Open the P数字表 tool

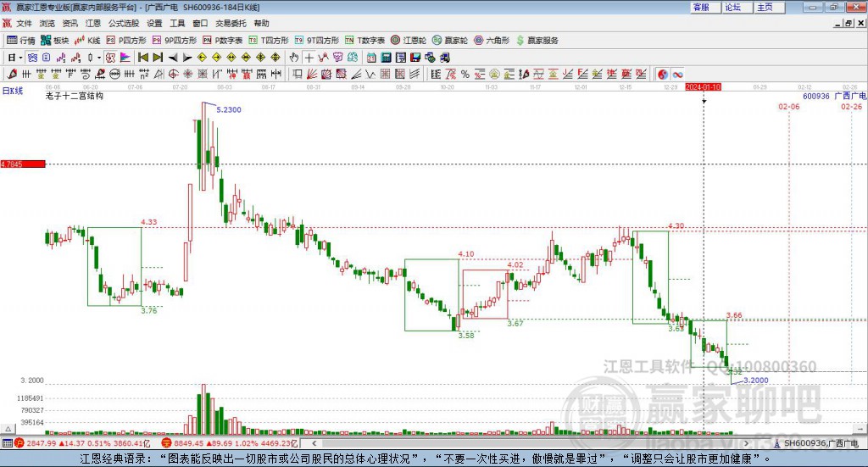[x=223, y=41]
